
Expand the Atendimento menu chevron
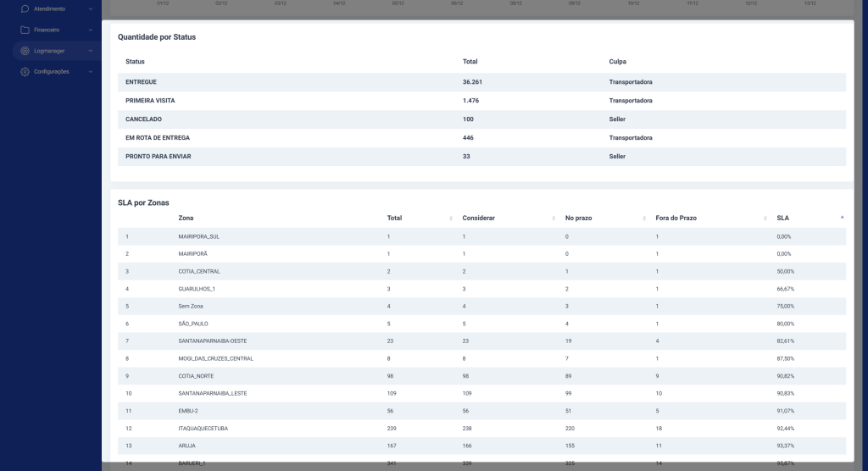coord(90,8)
